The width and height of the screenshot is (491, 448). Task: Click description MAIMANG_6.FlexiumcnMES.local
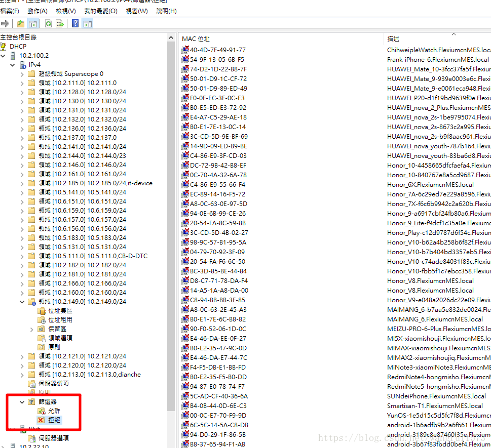tap(435, 319)
